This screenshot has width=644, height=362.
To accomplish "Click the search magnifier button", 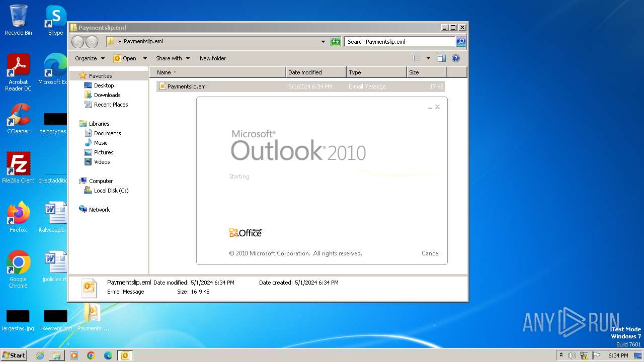I will coord(461,42).
